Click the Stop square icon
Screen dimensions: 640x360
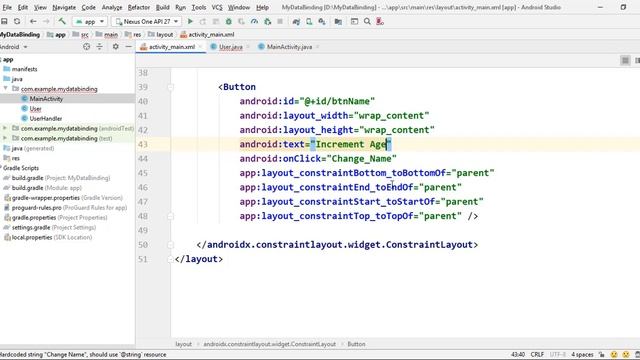point(280,21)
